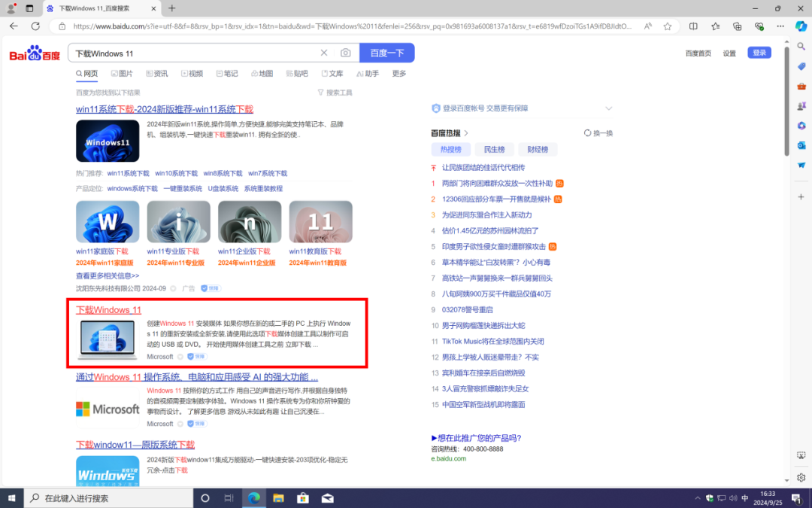
Task: Open the 搜索工具 filter options
Action: [335, 93]
